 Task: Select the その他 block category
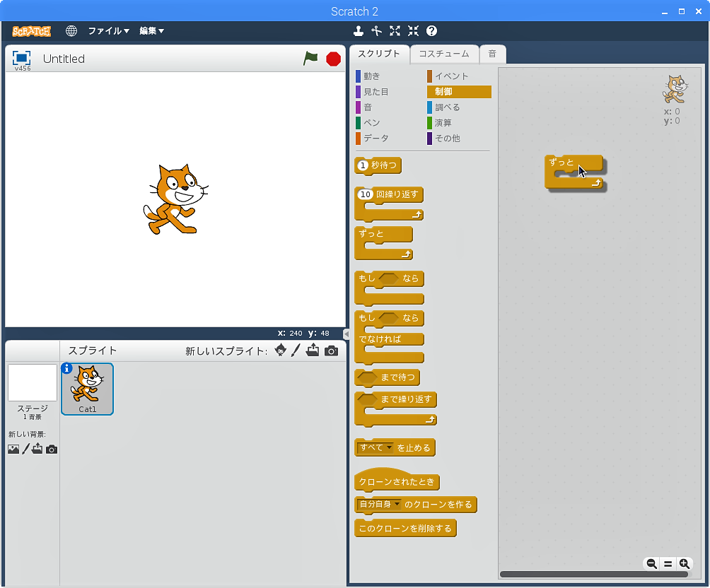(448, 138)
